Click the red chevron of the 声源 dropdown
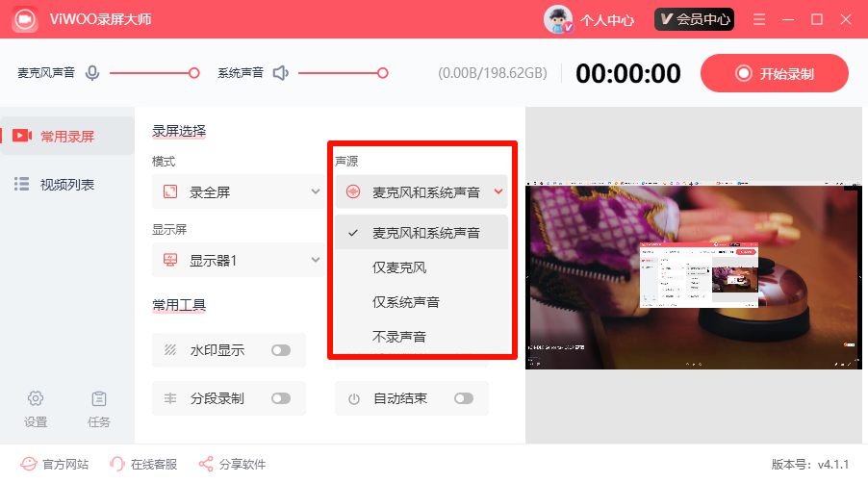 (498, 191)
